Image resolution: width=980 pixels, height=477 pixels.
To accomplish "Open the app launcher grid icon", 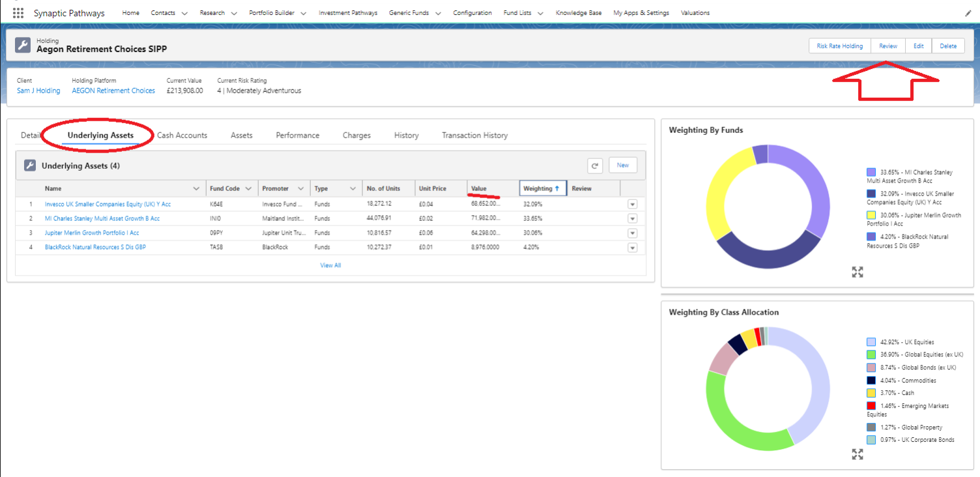I will (x=18, y=13).
